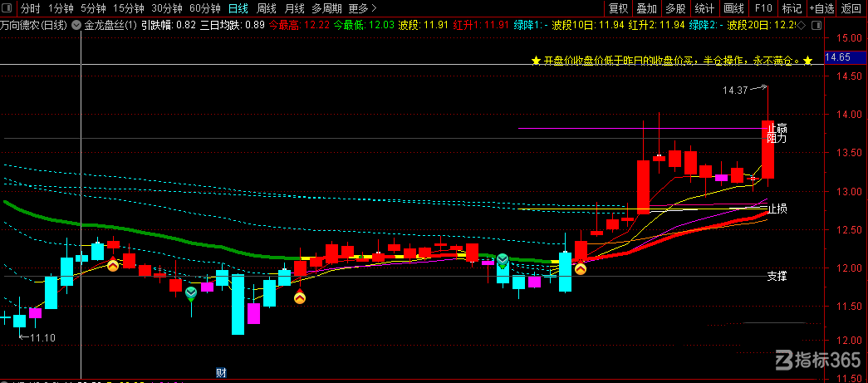The width and height of the screenshot is (868, 383).
Task: Click the 标记 mark button
Action: (792, 8)
